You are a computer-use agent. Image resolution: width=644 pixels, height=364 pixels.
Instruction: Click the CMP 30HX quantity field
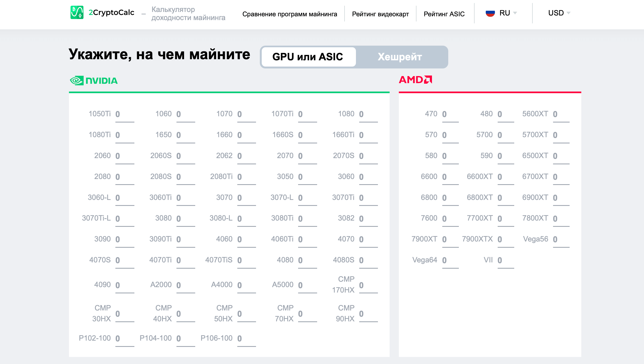pyautogui.click(x=125, y=314)
